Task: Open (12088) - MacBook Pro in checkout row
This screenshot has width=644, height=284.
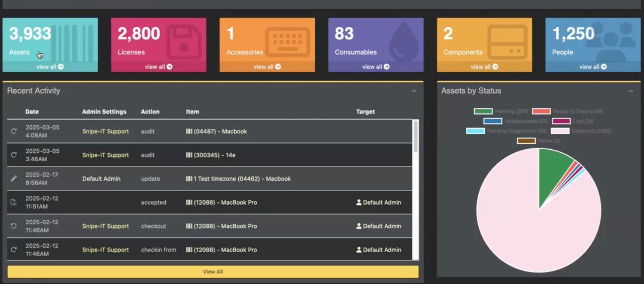Action: tap(225, 226)
